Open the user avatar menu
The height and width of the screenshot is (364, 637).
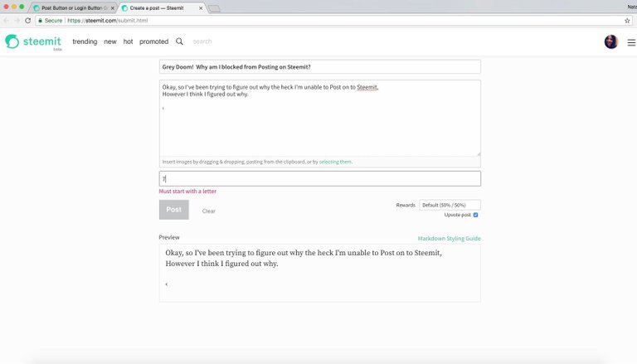point(611,41)
